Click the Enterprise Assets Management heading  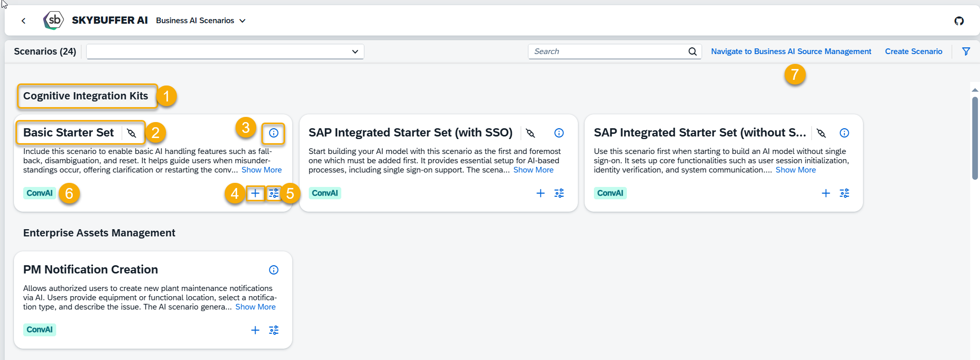click(99, 233)
